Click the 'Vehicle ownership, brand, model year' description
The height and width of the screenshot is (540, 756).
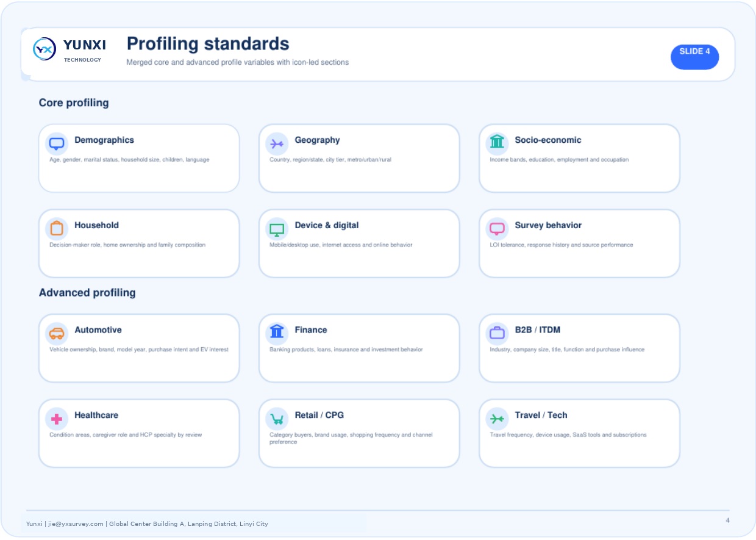tap(139, 350)
